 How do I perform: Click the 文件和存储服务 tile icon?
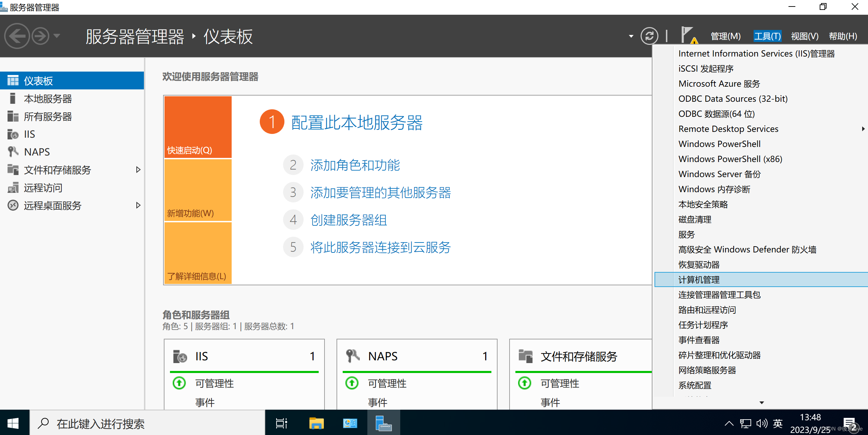pyautogui.click(x=525, y=356)
